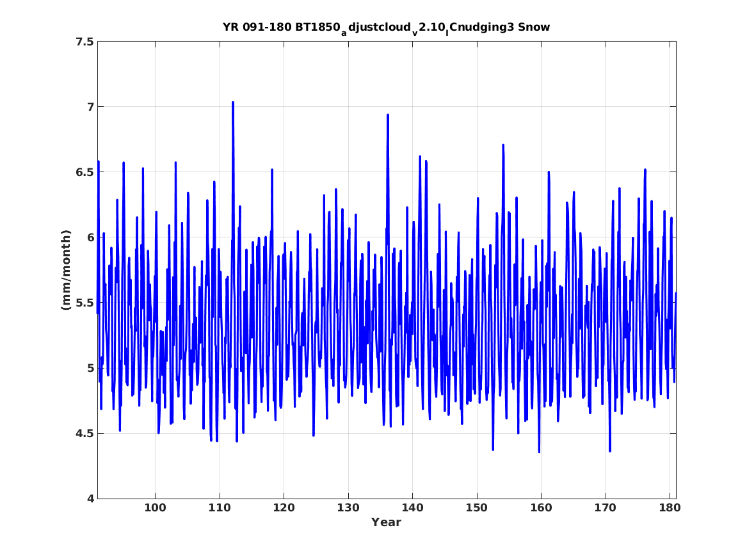This screenshot has width=747, height=560.
Task: Click the y-axis tick label '7.5'
Action: [x=84, y=42]
